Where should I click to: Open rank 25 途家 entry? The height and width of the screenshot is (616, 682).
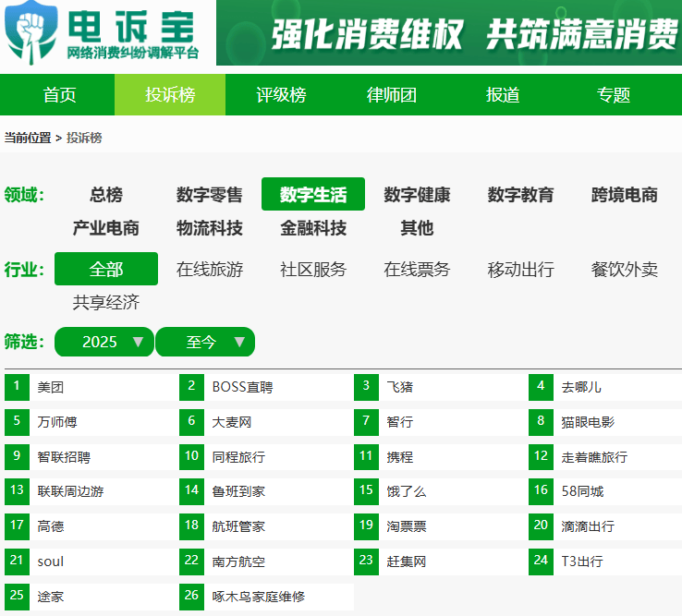[91, 597]
